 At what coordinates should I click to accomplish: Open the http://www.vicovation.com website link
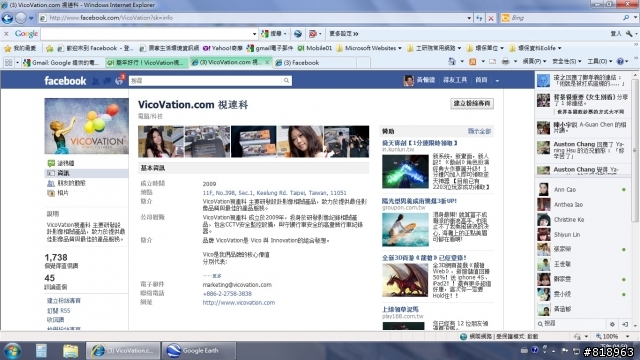tap(239, 302)
